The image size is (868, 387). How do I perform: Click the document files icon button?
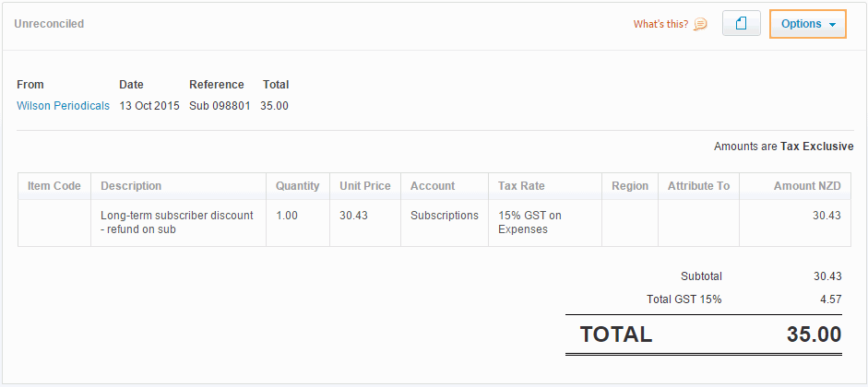pyautogui.click(x=741, y=24)
